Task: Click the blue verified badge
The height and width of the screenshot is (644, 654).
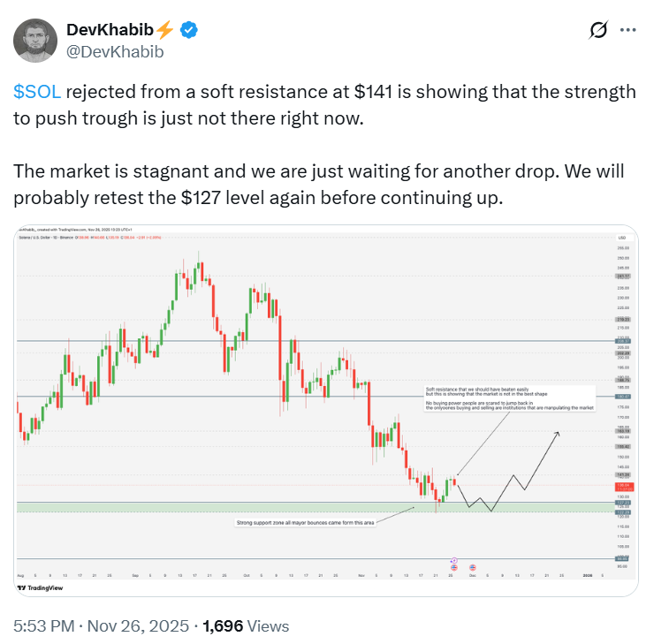Action: 189,30
